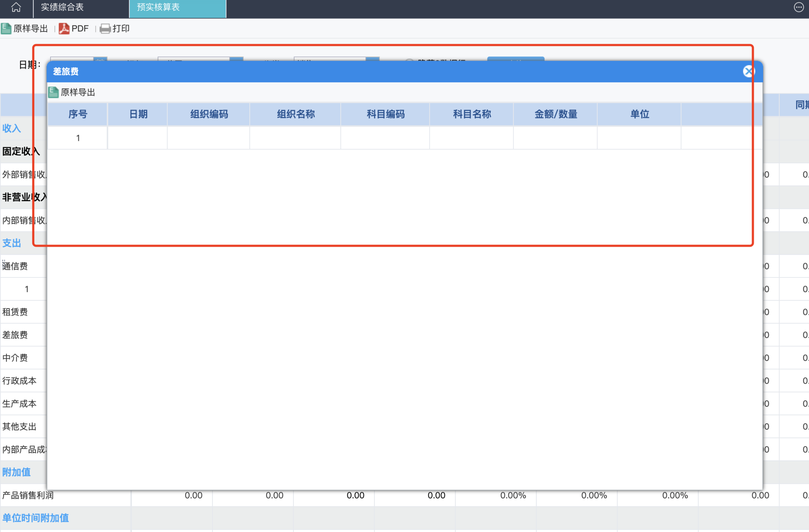
Task: Open the 附加值 section link
Action: 16,472
